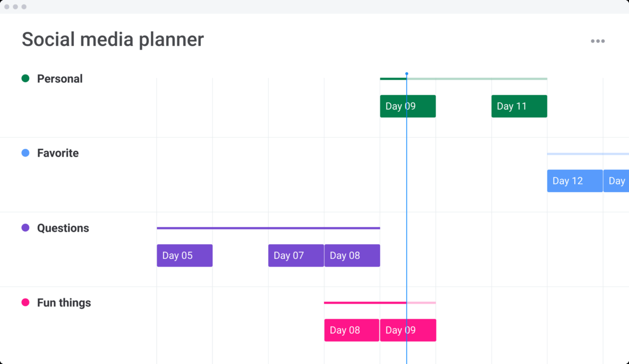Click the blue Favorite group color dot
The height and width of the screenshot is (364, 629).
(26, 153)
